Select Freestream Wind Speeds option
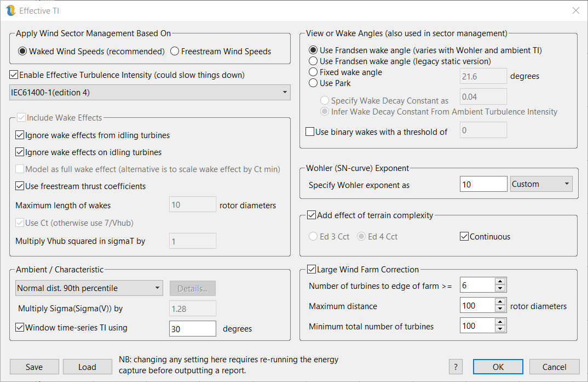The height and width of the screenshot is (382, 588). 175,52
